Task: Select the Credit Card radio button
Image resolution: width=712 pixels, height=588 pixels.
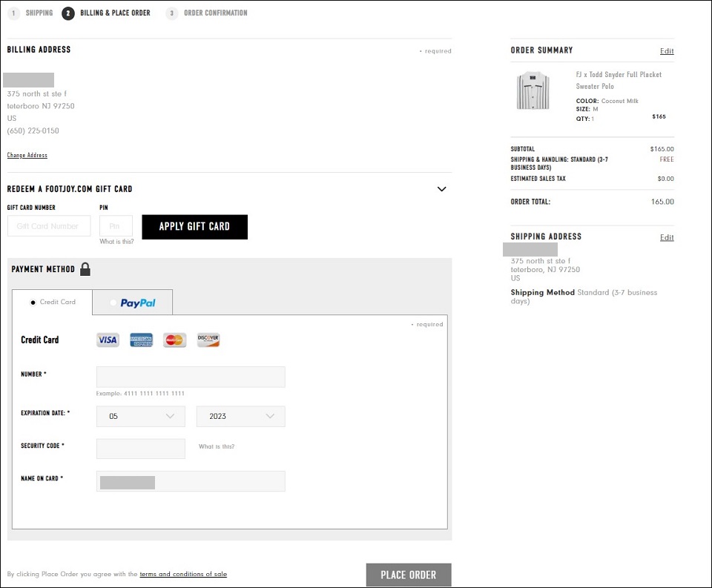Action: [33, 303]
